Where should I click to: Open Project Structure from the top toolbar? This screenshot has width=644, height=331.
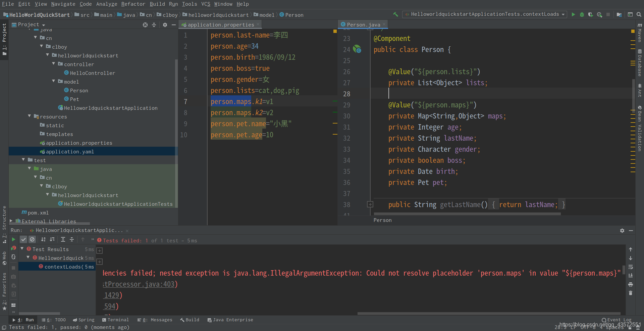click(619, 14)
